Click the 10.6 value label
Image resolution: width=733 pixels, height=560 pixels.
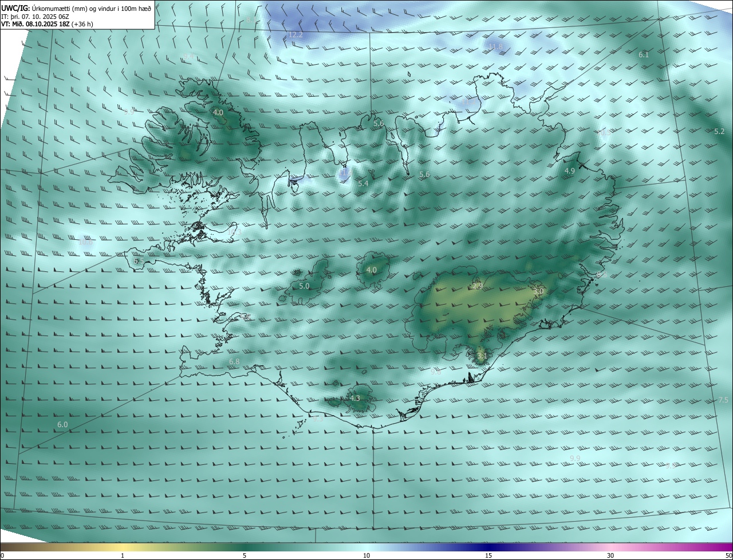(x=85, y=242)
